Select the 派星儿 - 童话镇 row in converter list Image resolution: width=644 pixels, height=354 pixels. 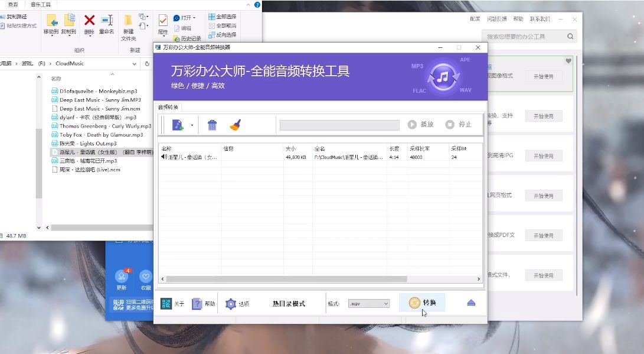[321, 157]
